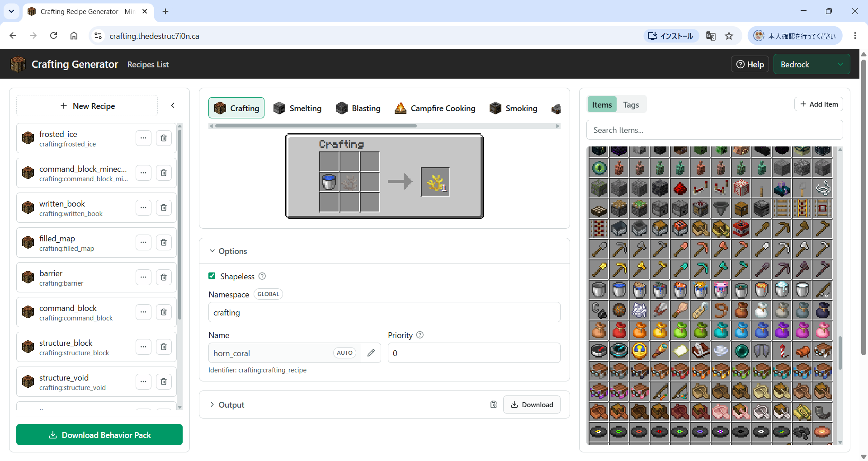Click the horn coral output result slot
This screenshot has width=868, height=461.
[x=435, y=182]
